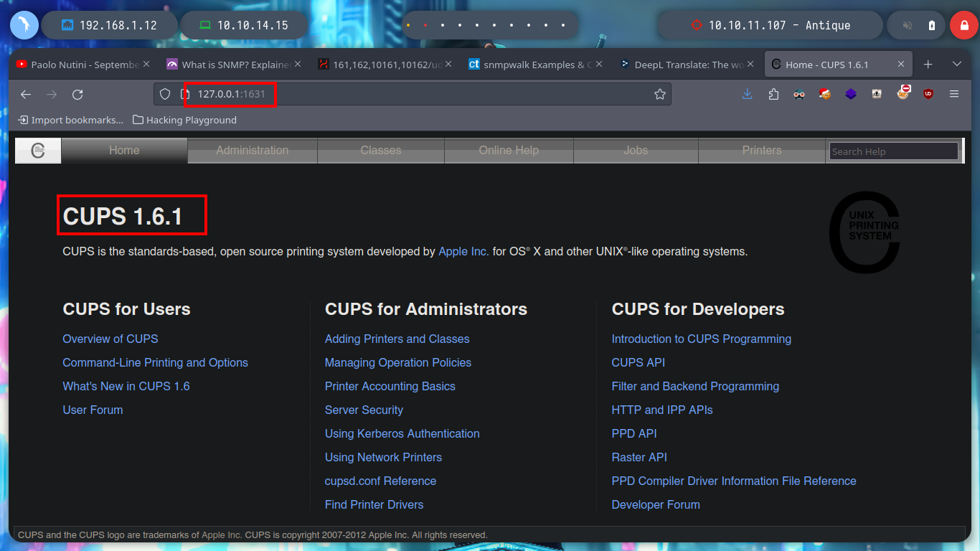Open the Administration navigation tab
Image resolution: width=980 pixels, height=551 pixels.
pos(252,151)
